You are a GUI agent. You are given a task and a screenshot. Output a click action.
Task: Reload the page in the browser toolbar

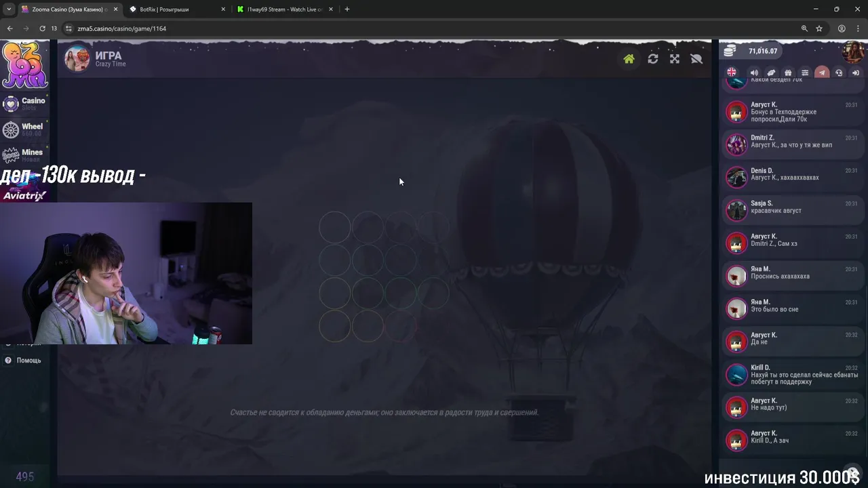[x=42, y=28]
